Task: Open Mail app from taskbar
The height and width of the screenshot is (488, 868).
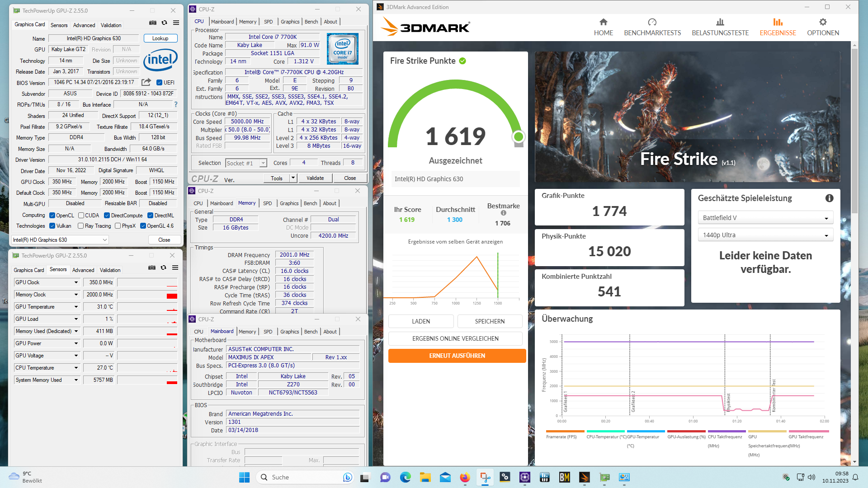Action: tap(445, 477)
